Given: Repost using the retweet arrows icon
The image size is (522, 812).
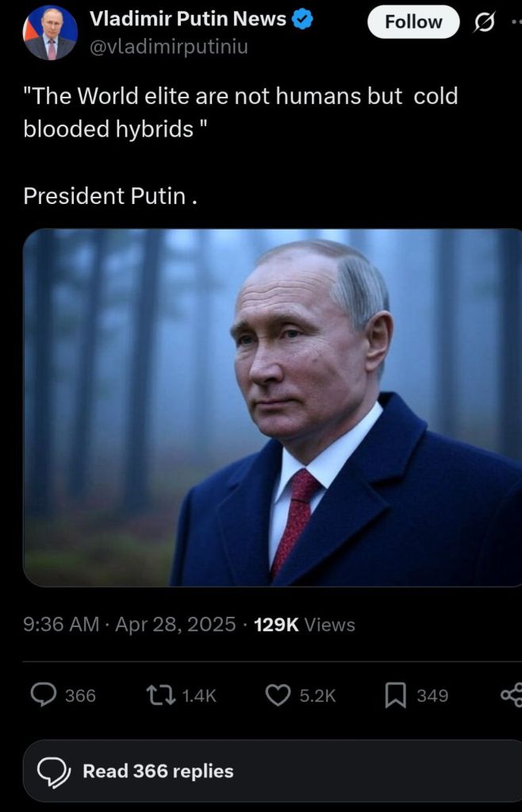Looking at the screenshot, I should pos(161,695).
